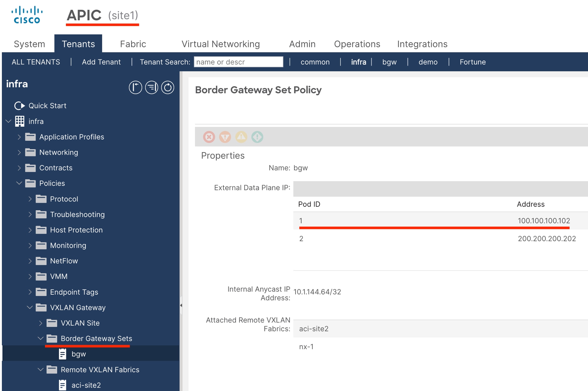Click the major faults orange icon

(225, 137)
